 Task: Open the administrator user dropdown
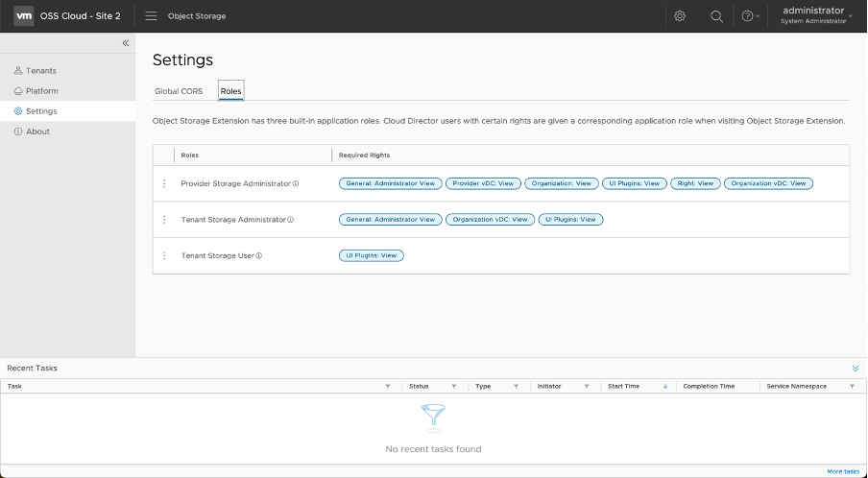point(817,15)
